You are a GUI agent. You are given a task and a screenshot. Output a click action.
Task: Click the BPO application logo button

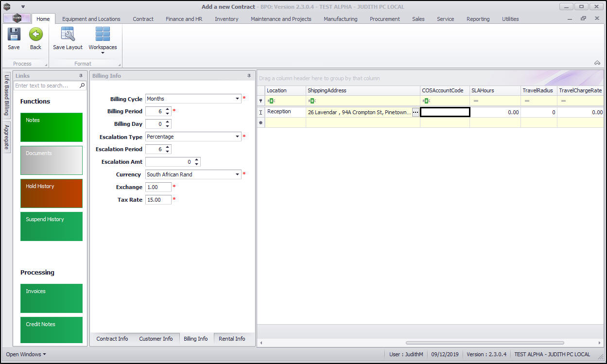pyautogui.click(x=17, y=18)
